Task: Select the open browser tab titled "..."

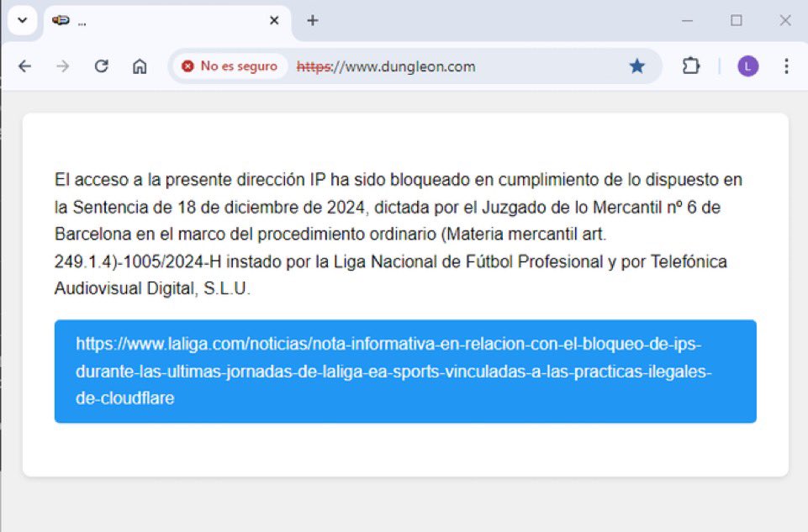Action: (167, 21)
